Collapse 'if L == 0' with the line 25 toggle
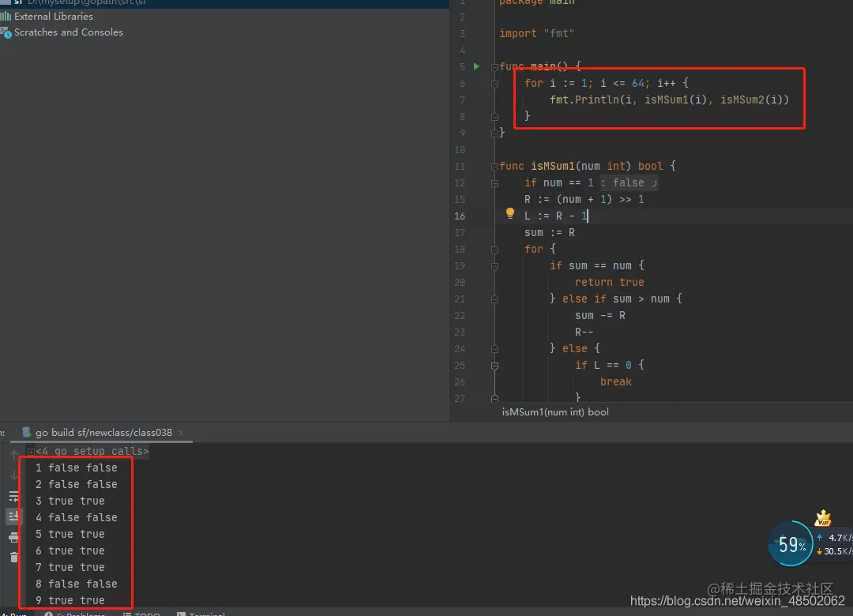Screen dimensions: 853x616 (494, 366)
